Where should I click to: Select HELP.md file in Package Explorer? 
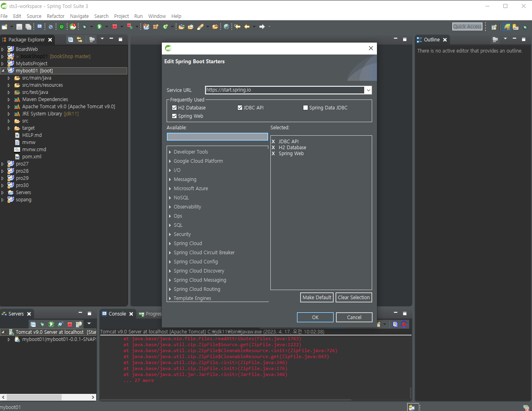pyautogui.click(x=32, y=135)
